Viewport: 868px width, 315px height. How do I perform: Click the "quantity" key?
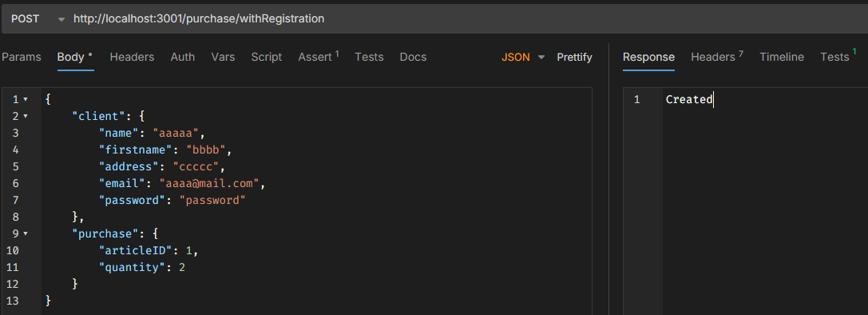pos(133,267)
